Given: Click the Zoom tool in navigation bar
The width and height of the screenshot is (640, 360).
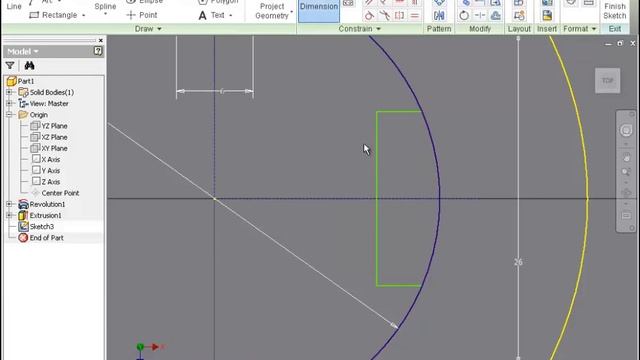Looking at the screenshot, I should (x=626, y=172).
